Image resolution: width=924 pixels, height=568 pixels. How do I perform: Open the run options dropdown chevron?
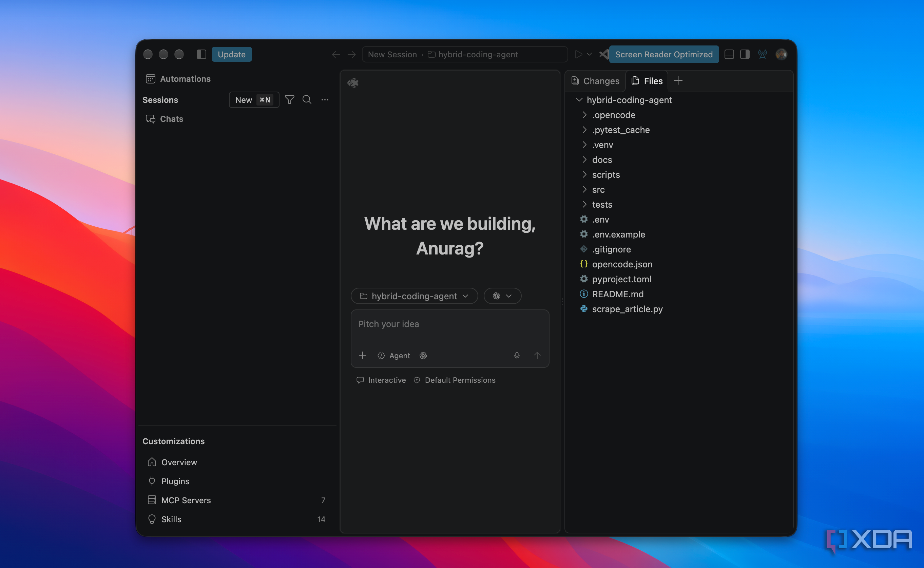click(589, 55)
